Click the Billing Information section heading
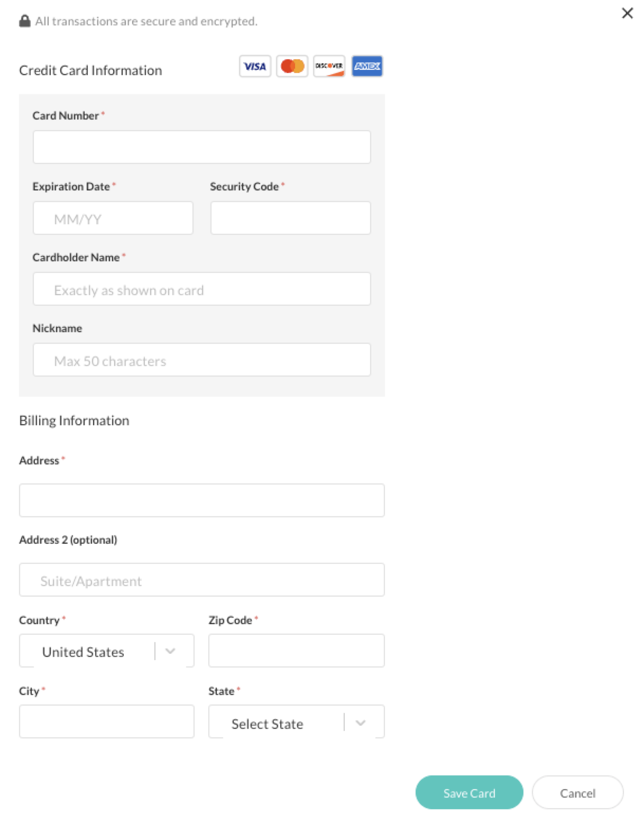 tap(73, 420)
